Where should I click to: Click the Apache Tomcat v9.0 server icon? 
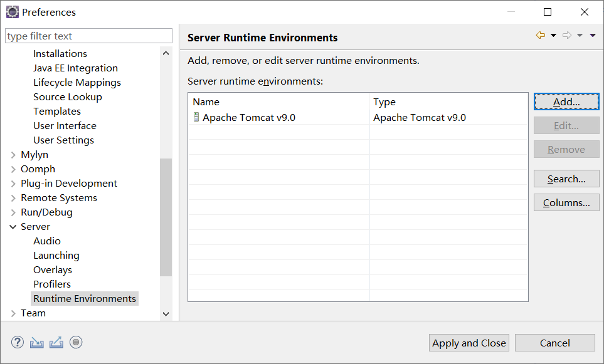(x=196, y=117)
